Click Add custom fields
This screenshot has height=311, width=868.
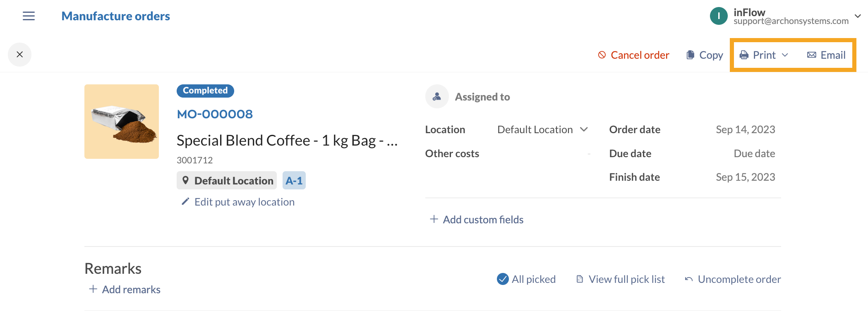[x=477, y=220]
